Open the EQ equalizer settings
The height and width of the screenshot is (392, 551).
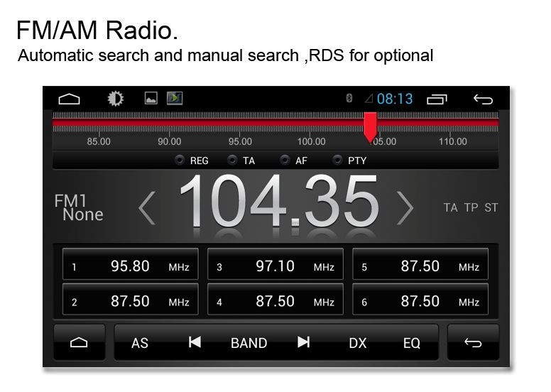coord(412,343)
